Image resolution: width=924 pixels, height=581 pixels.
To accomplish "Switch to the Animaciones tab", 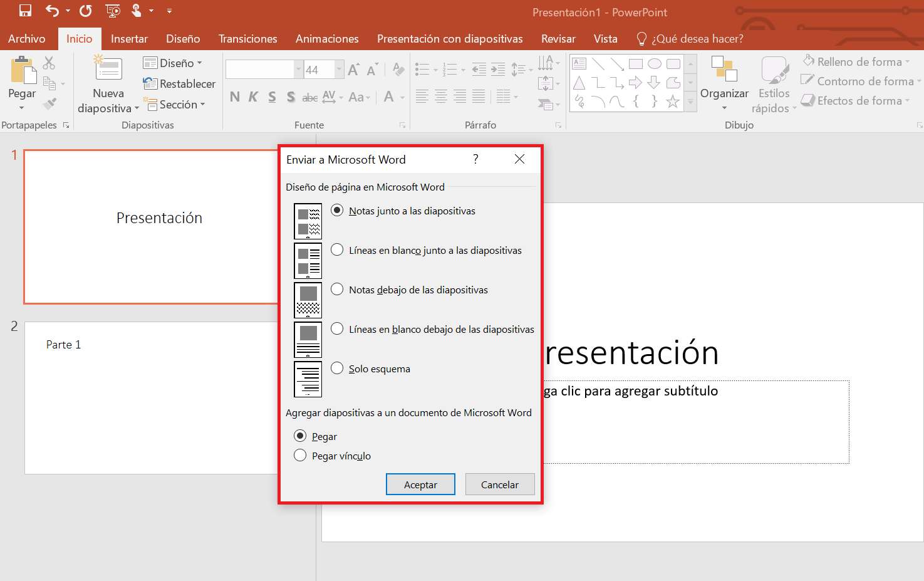I will pos(327,39).
